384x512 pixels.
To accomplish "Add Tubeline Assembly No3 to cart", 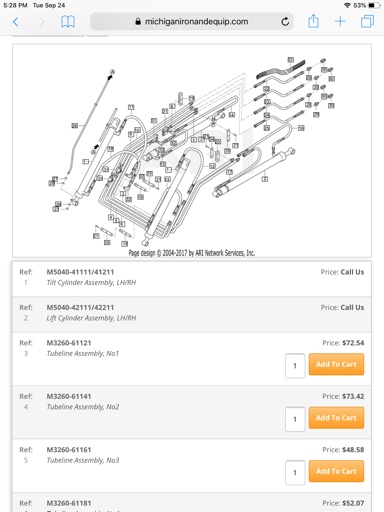I will 336,471.
